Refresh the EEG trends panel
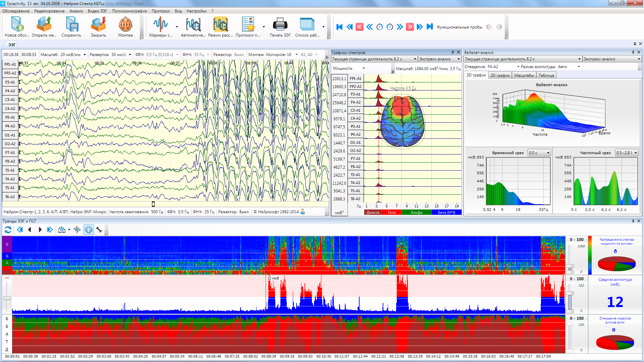This screenshot has height=362, width=644. [8, 230]
